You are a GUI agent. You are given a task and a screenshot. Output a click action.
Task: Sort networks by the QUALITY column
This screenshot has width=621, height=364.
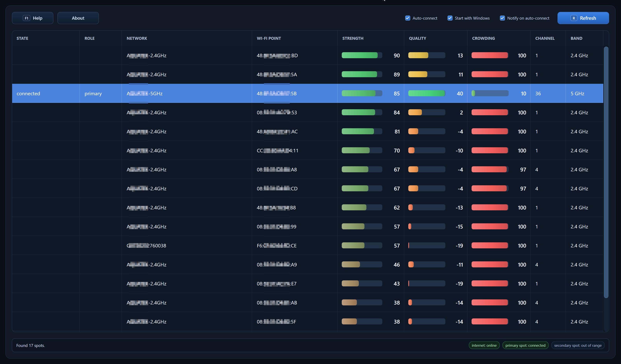click(x=417, y=38)
